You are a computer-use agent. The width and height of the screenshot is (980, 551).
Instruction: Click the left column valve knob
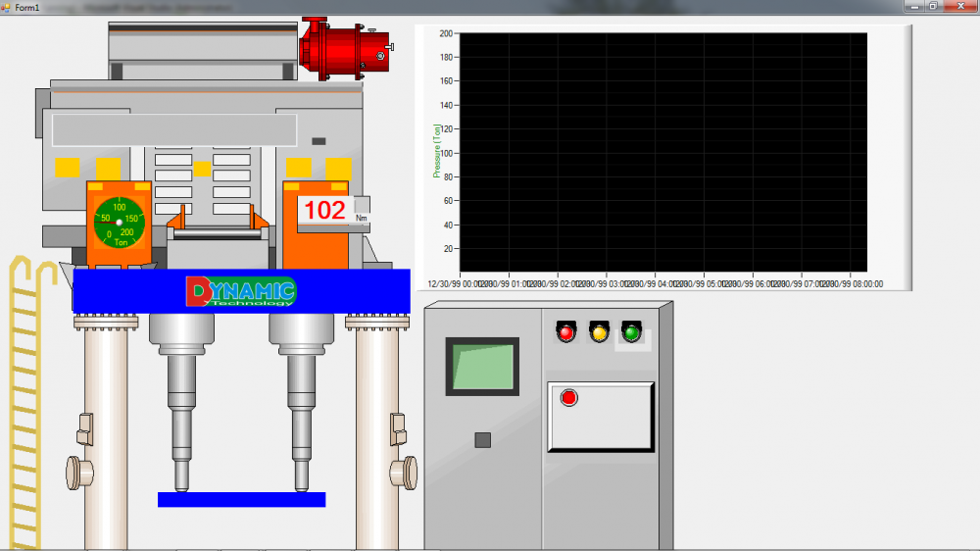click(79, 473)
